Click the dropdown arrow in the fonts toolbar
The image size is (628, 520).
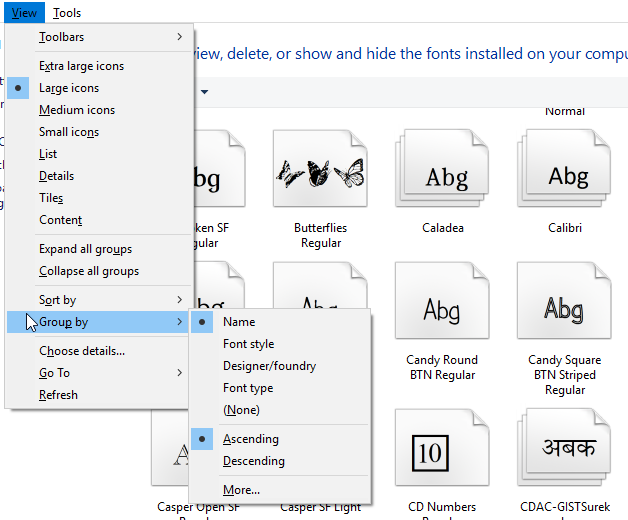tap(205, 92)
